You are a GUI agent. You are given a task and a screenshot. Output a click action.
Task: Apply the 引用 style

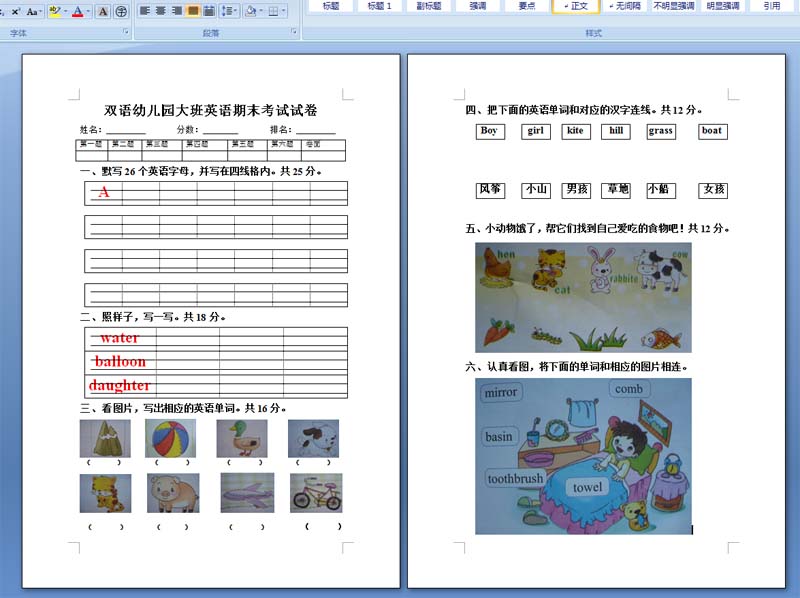tap(771, 6)
